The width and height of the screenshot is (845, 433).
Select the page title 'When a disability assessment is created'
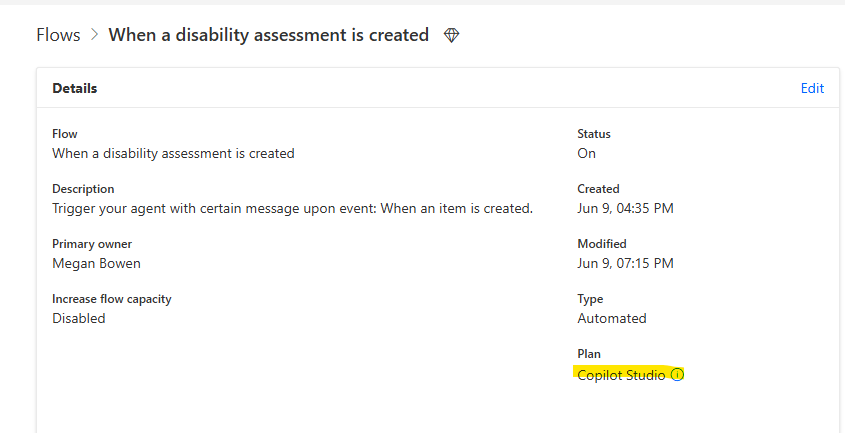[x=268, y=35]
